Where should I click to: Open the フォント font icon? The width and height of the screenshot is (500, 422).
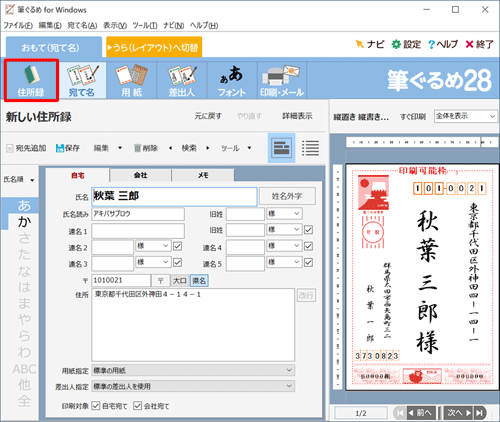232,80
